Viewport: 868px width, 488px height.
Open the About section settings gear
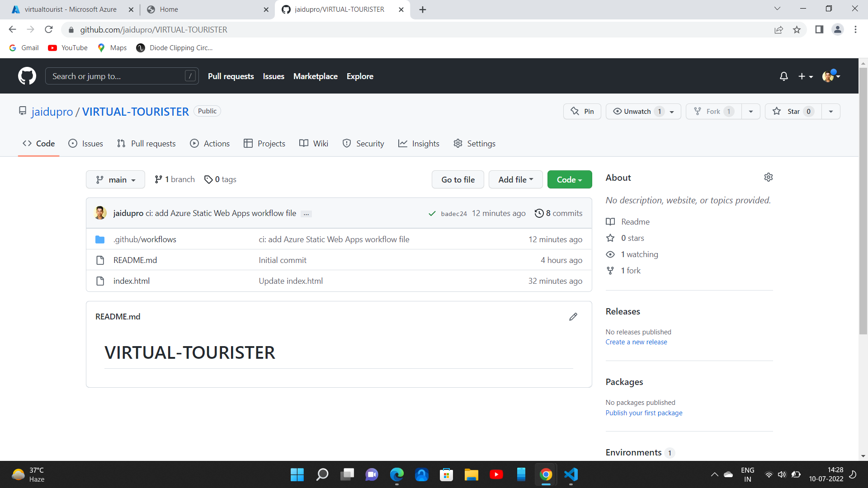coord(769,177)
